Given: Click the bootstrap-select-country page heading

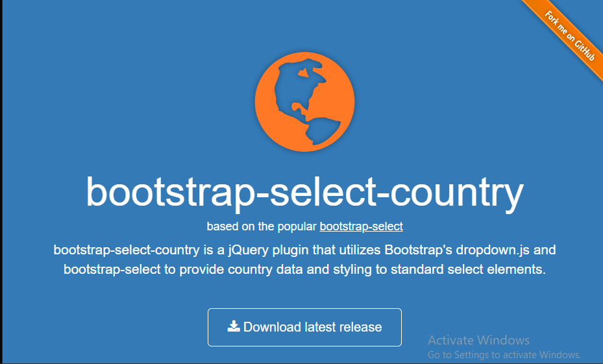Looking at the screenshot, I should click(304, 192).
